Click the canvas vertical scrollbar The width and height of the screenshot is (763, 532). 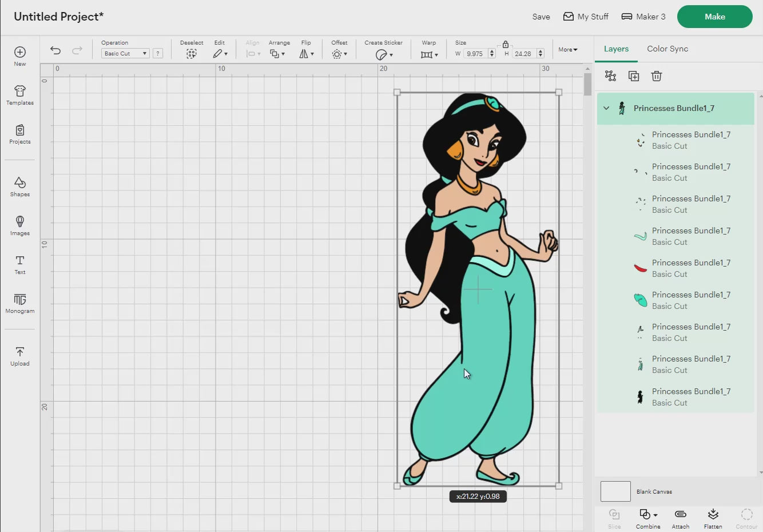(x=587, y=84)
